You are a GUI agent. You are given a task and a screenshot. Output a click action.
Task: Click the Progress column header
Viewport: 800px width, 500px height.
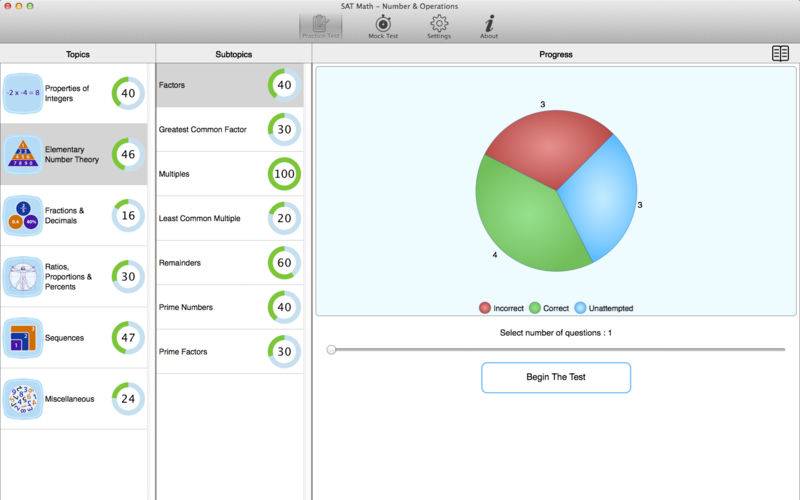pos(556,54)
